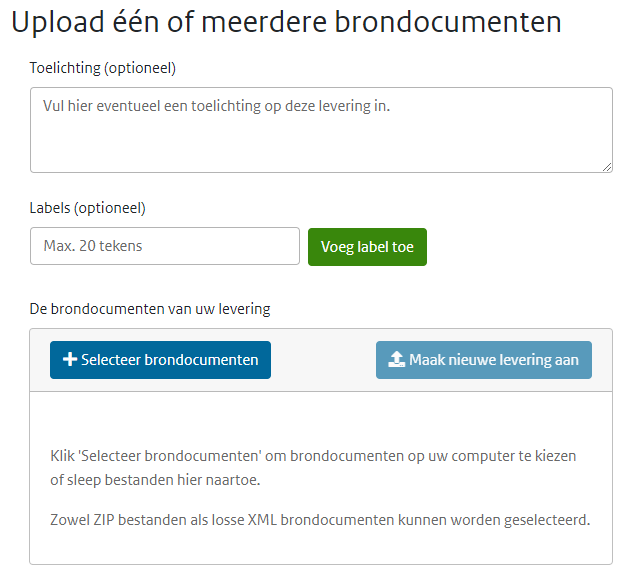640x573 pixels.
Task: Click 'De brondocumenten van uw levering' label
Action: click(x=150, y=309)
